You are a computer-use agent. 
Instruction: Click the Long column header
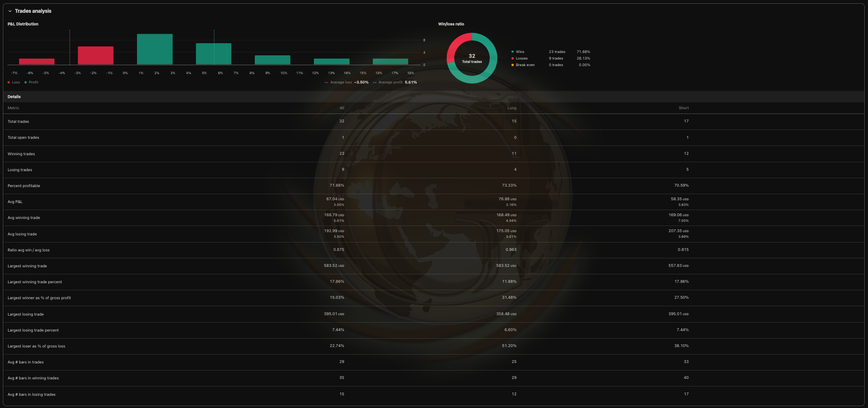pos(511,108)
